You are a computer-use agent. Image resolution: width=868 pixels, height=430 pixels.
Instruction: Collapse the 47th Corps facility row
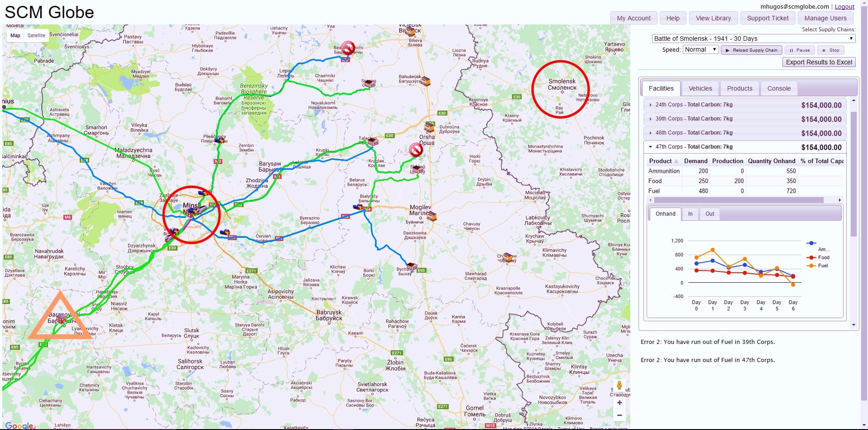(x=744, y=147)
